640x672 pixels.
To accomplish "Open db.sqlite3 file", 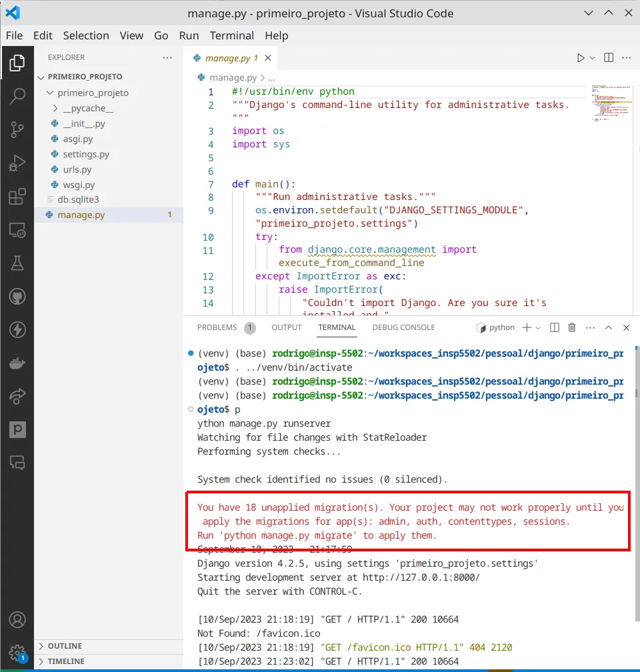I will [78, 199].
